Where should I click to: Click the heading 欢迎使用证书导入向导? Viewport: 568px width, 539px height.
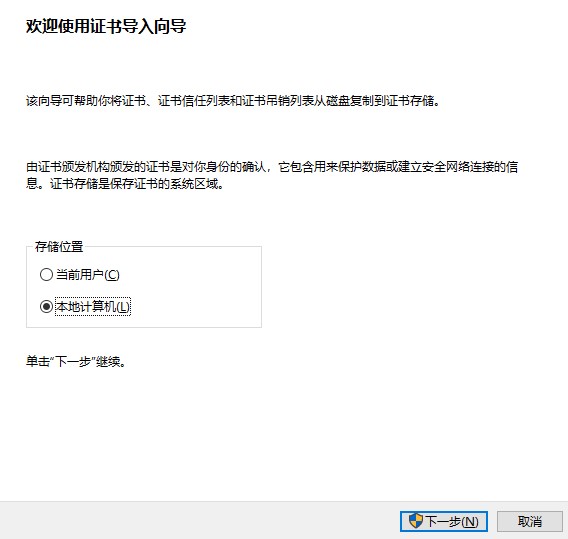pos(106,26)
